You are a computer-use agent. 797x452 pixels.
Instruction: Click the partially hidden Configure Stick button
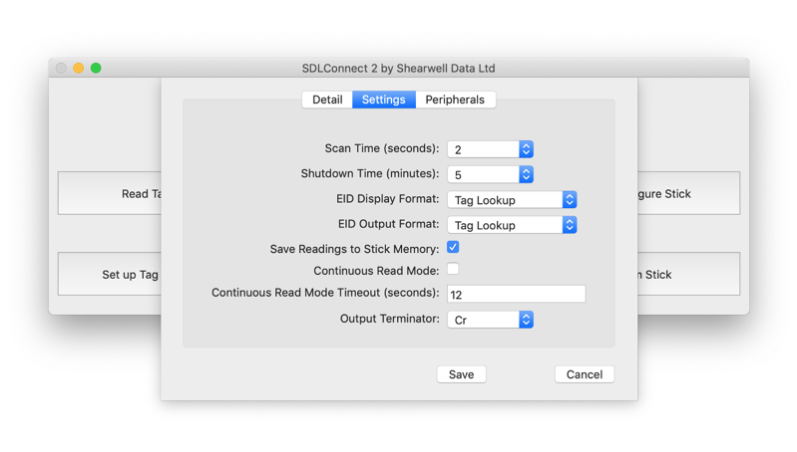coord(688,194)
